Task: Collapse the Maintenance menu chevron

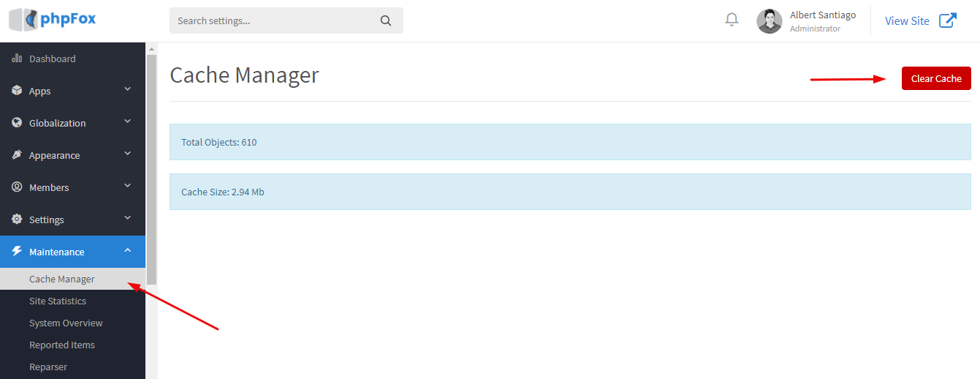Action: tap(128, 251)
